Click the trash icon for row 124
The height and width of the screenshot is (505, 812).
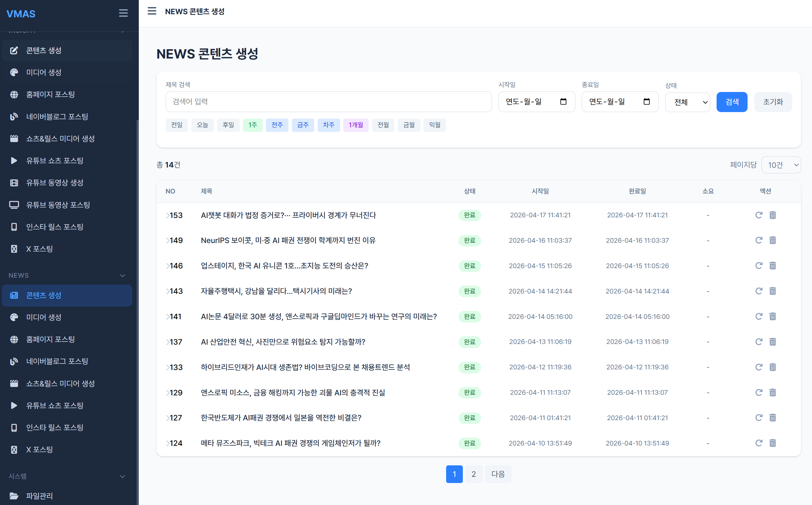click(773, 443)
